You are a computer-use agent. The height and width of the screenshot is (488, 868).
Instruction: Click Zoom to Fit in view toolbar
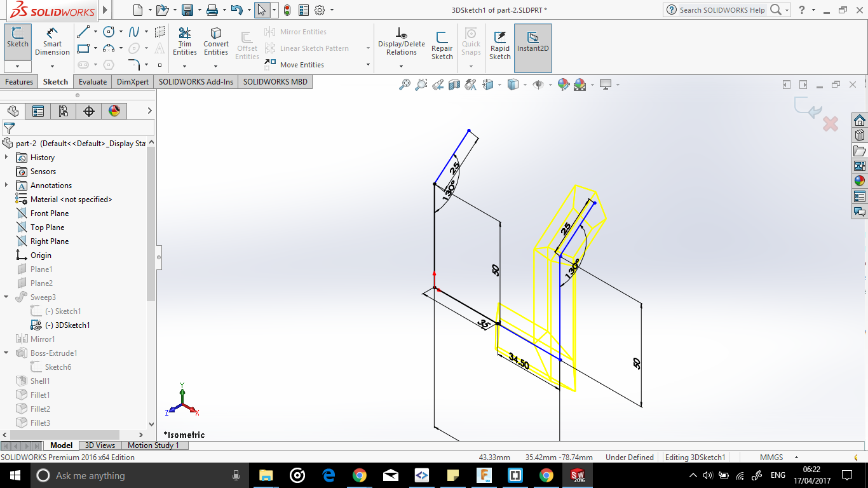coord(405,85)
